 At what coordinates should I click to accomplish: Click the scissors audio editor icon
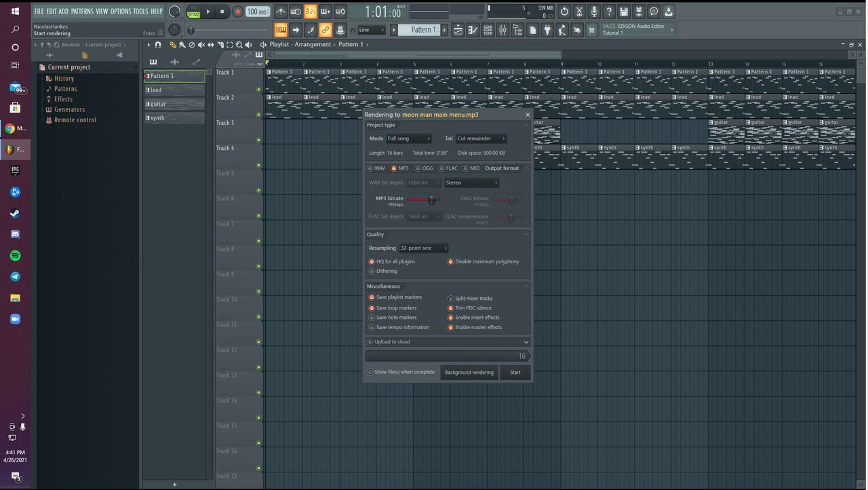(579, 12)
